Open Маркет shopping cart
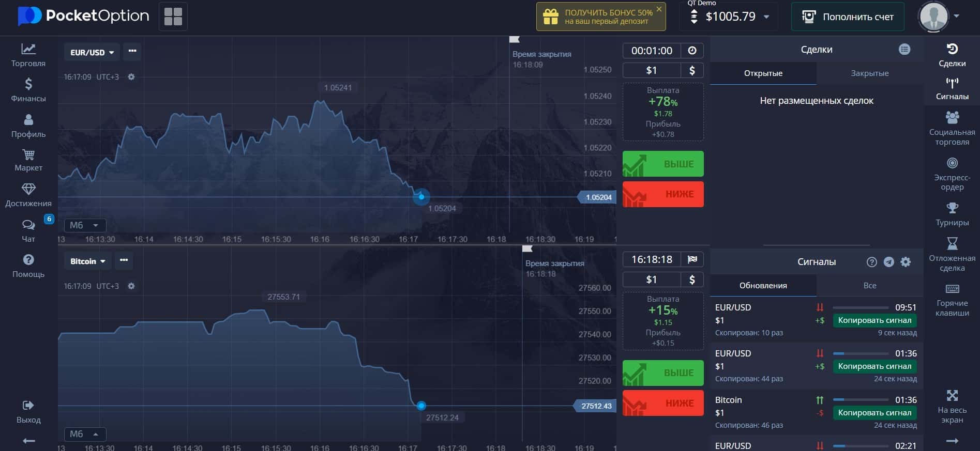 coord(28,161)
